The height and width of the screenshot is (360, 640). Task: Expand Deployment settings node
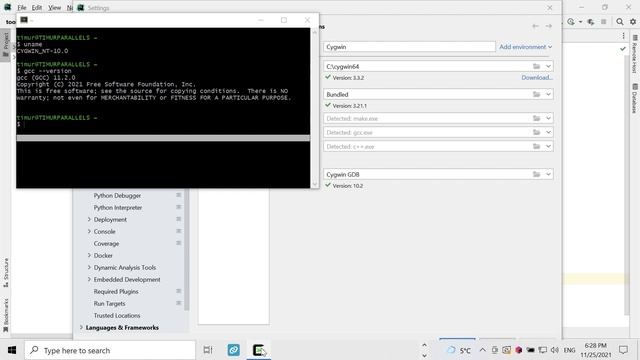(x=89, y=219)
